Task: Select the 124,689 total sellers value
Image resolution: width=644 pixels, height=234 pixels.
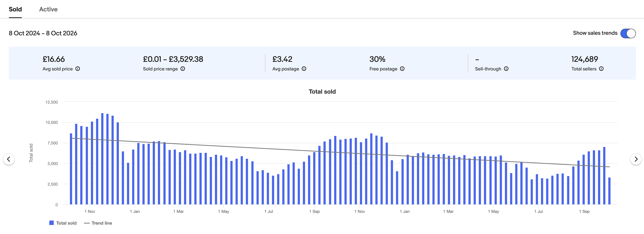Action: pyautogui.click(x=585, y=59)
